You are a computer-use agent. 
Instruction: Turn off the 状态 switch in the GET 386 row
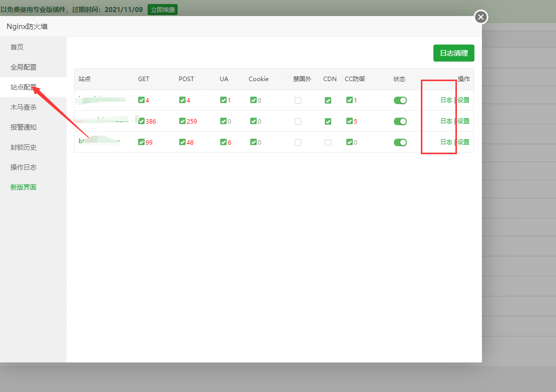pyautogui.click(x=400, y=121)
